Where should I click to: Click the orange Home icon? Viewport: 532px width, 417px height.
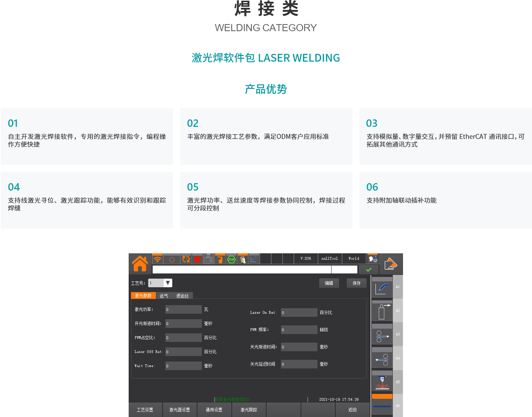click(x=140, y=264)
